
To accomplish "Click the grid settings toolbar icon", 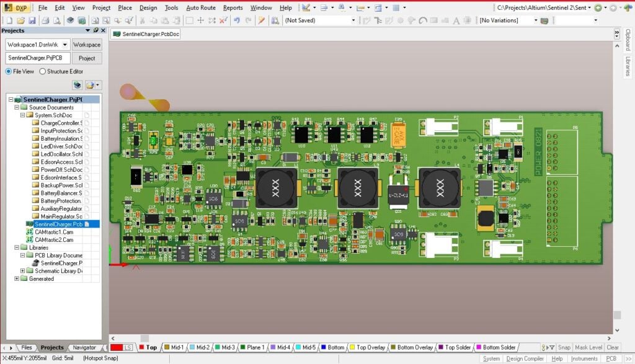I will [396, 7].
